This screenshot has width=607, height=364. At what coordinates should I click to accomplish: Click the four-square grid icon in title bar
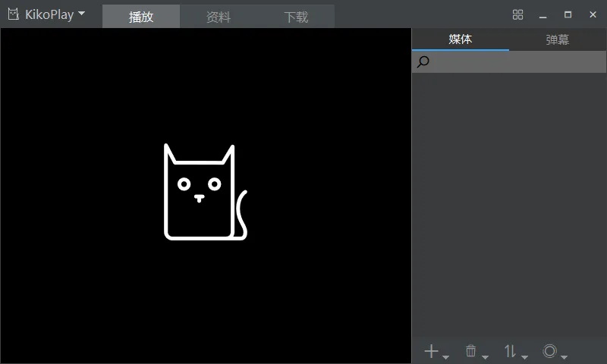(x=518, y=14)
